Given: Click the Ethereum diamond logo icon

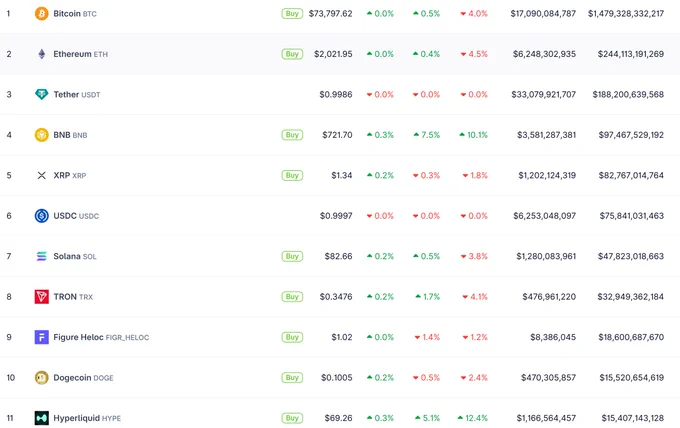Looking at the screenshot, I should tap(42, 54).
